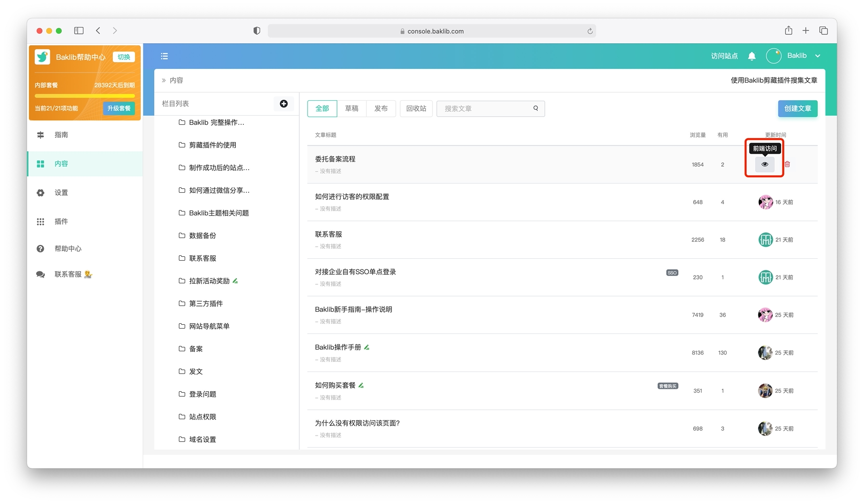The height and width of the screenshot is (504, 864).
Task: Select the 发布 tab
Action: [x=381, y=108]
